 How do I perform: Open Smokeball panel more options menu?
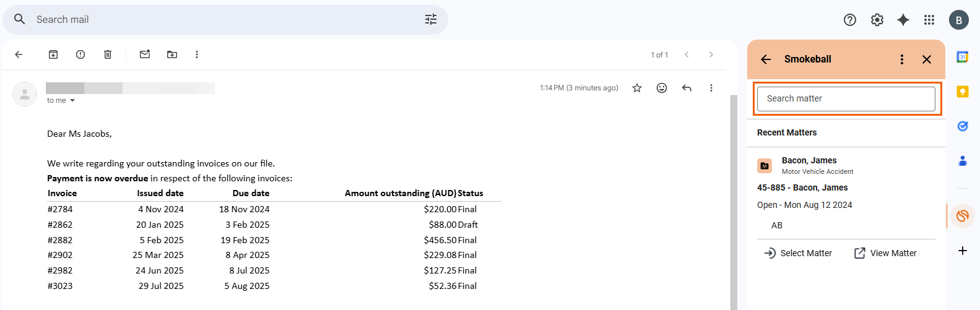click(x=902, y=59)
